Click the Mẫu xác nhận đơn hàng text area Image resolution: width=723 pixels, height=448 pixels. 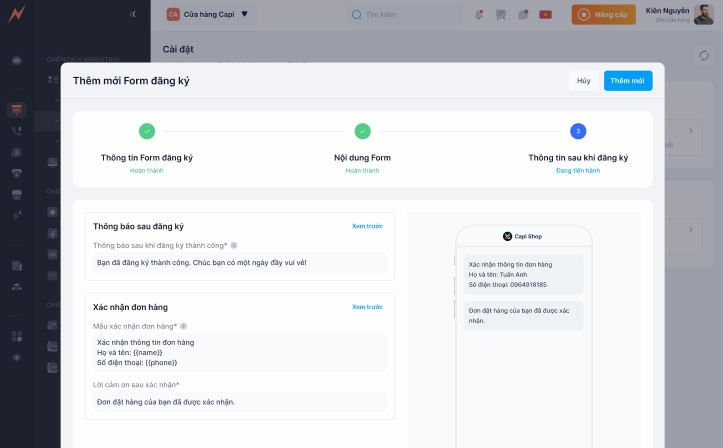240,352
